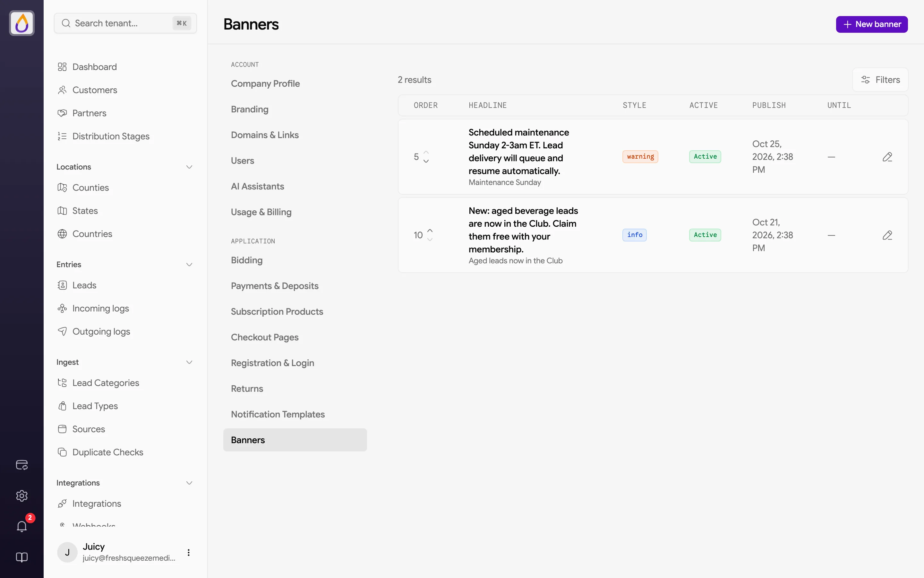Open Duplicate Checks page
Viewport: 924px width, 578px height.
[108, 452]
